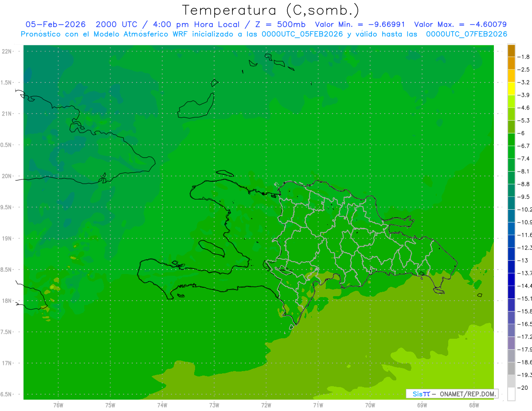The height and width of the screenshot is (411, 532).
Task: Click the '-6.7' legend value
Action: pos(524,146)
